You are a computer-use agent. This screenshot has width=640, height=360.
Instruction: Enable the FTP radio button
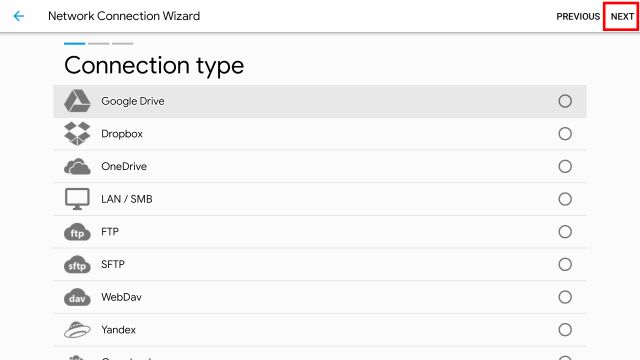[x=565, y=231]
